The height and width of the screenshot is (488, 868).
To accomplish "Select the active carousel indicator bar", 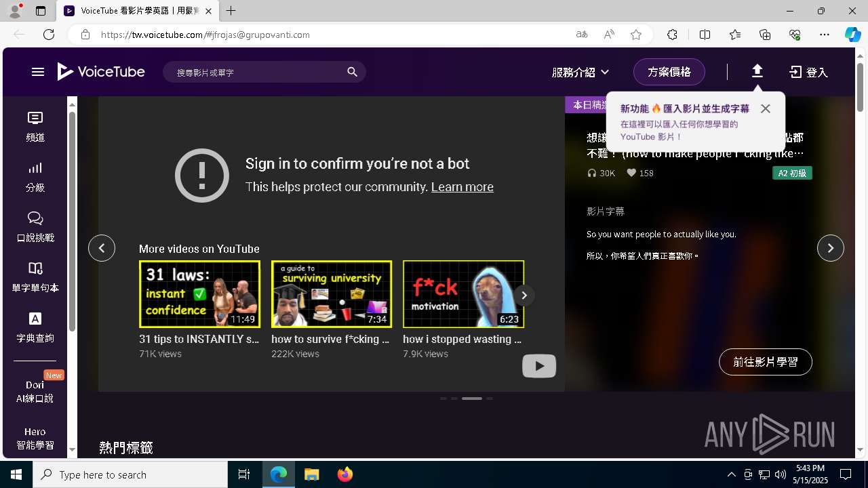I will coord(472,399).
